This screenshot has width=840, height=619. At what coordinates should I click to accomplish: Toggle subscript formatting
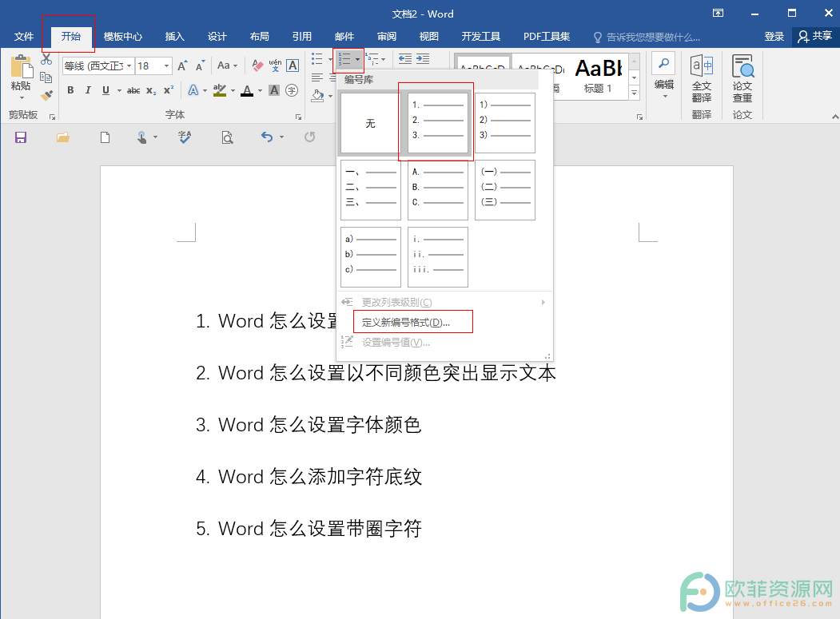(151, 90)
